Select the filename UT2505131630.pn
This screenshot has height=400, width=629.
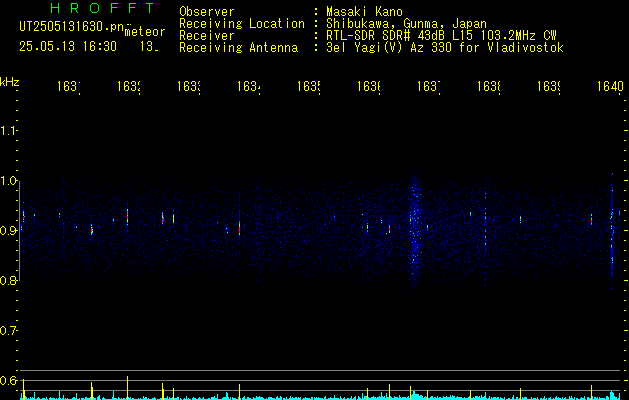point(72,27)
